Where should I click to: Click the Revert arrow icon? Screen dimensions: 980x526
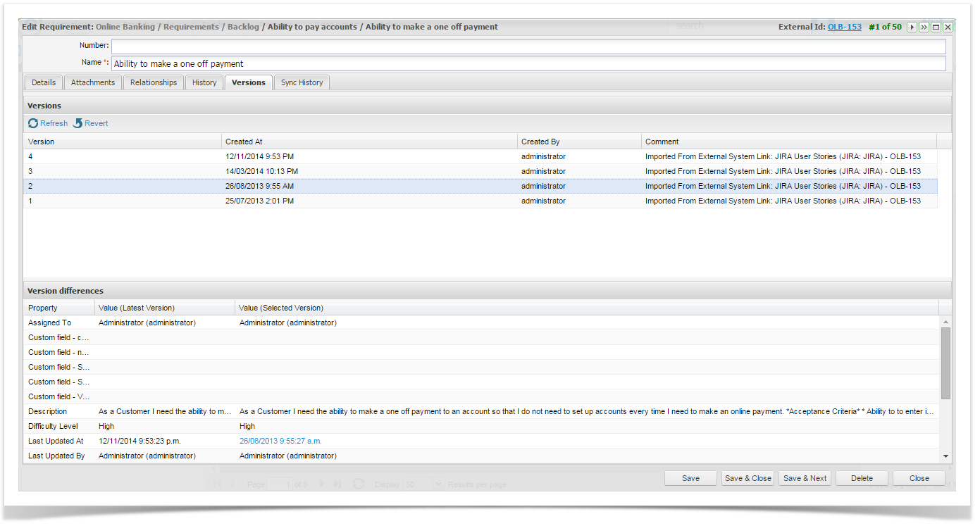(77, 124)
